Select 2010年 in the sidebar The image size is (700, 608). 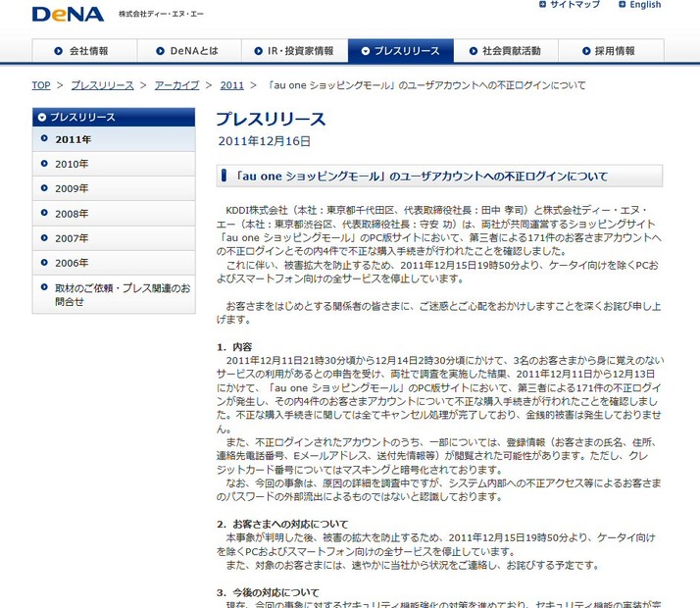pyautogui.click(x=114, y=164)
